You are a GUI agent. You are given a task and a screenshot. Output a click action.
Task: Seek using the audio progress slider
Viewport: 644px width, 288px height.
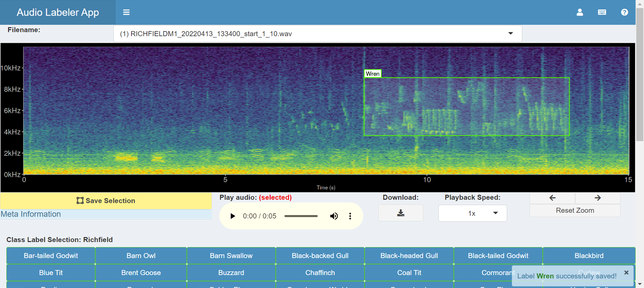coord(301,216)
